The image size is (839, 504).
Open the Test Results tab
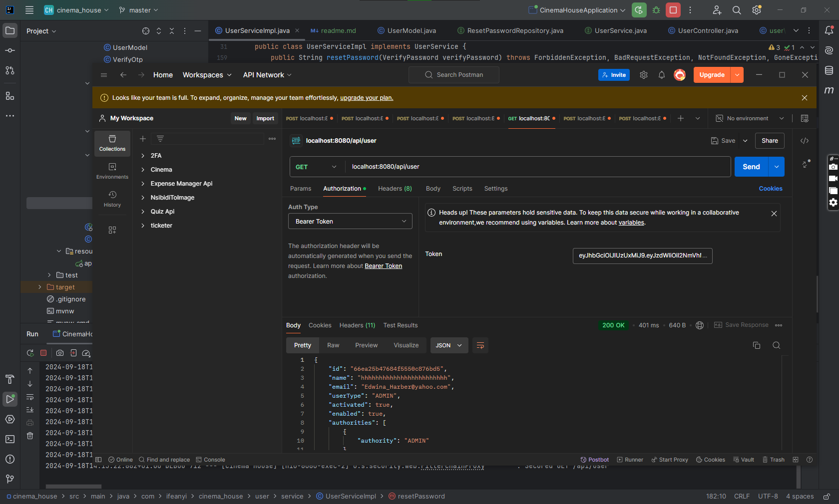click(401, 325)
